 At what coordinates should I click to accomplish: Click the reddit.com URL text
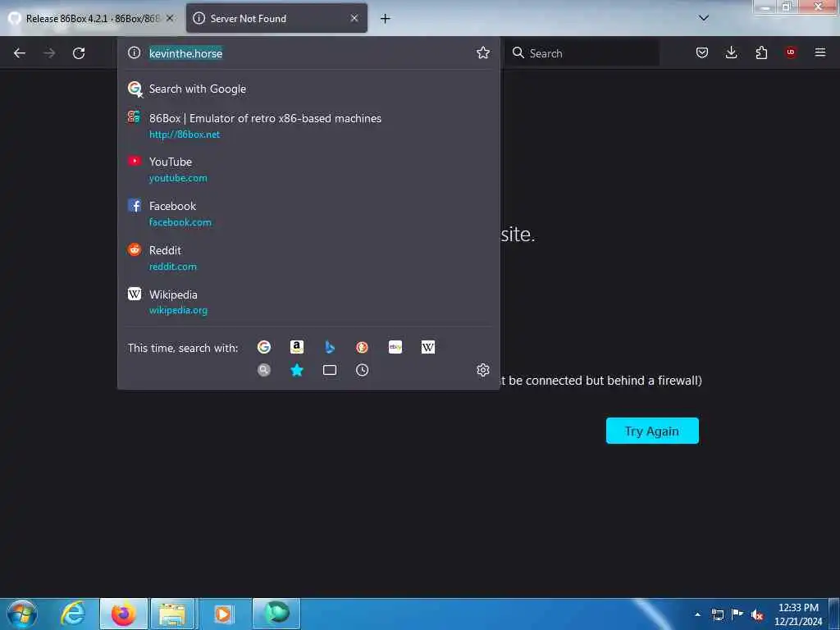tap(172, 267)
